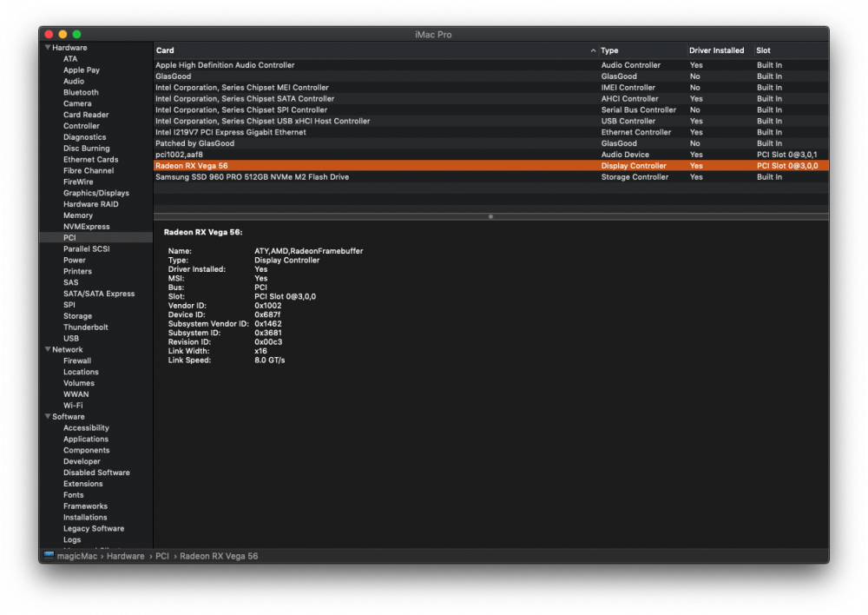868x615 pixels.
Task: Open Memory in the sidebar
Action: pyautogui.click(x=78, y=215)
